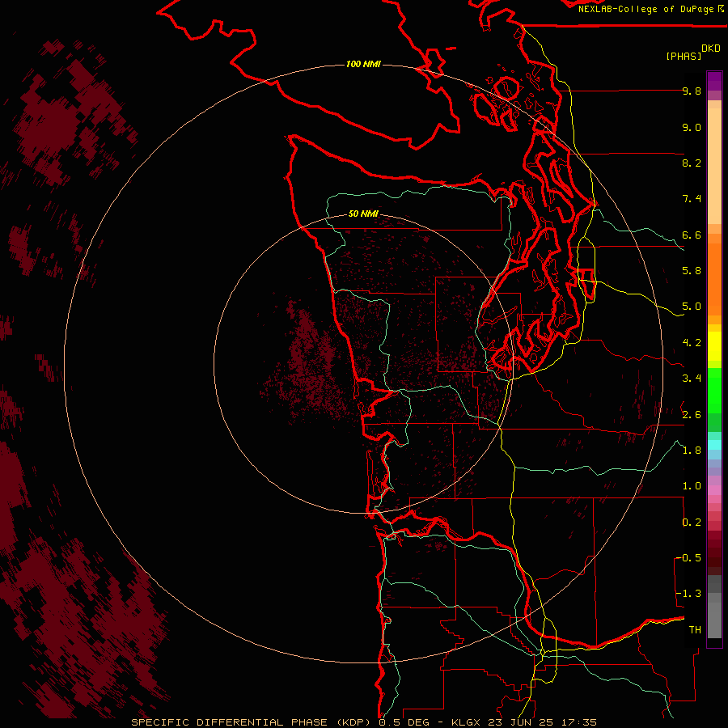Pick the bright green color bar band

coord(714,391)
